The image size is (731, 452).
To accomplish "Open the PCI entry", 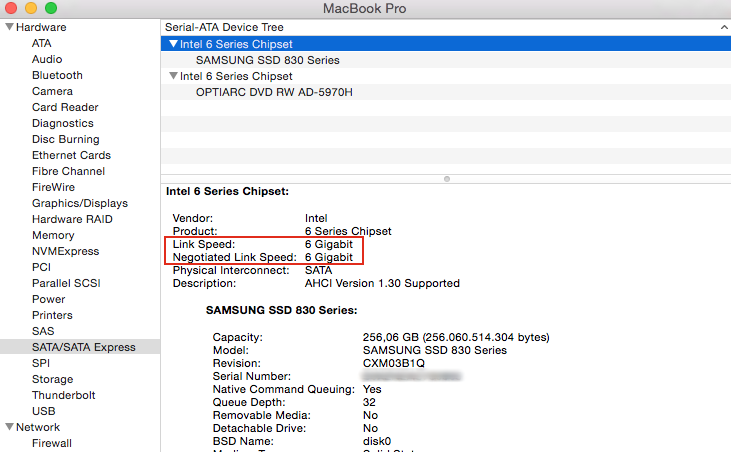I will pos(41,267).
